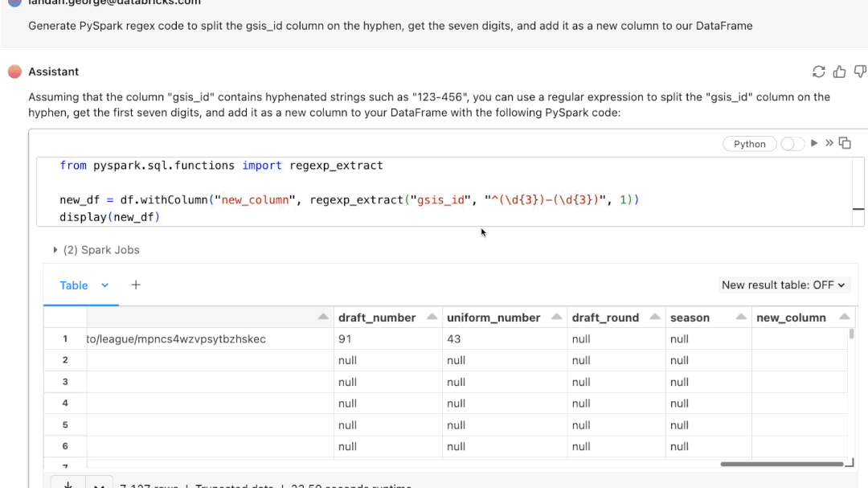Click the Assistant label heading
868x488 pixels.
tap(55, 72)
